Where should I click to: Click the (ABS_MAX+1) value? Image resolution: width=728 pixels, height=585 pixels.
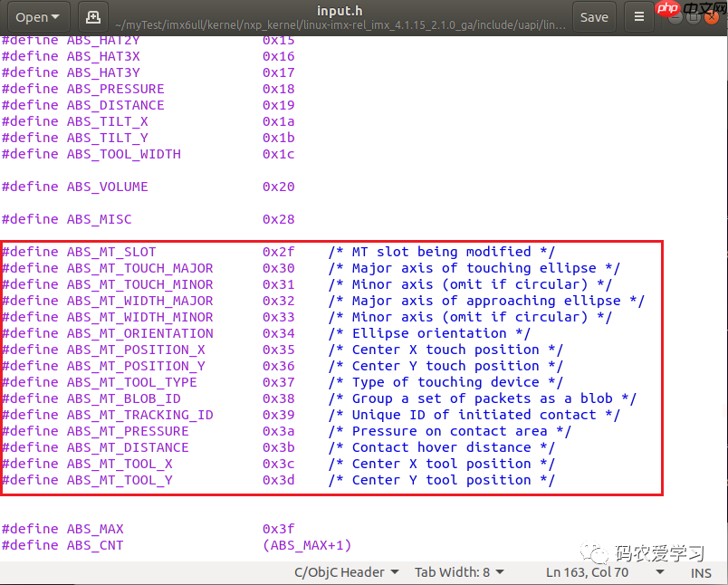click(307, 545)
